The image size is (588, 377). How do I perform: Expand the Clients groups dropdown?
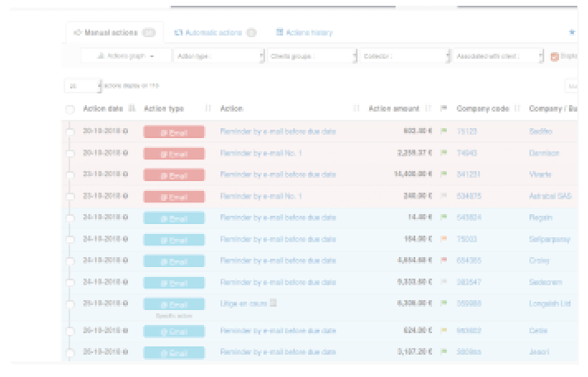point(311,56)
